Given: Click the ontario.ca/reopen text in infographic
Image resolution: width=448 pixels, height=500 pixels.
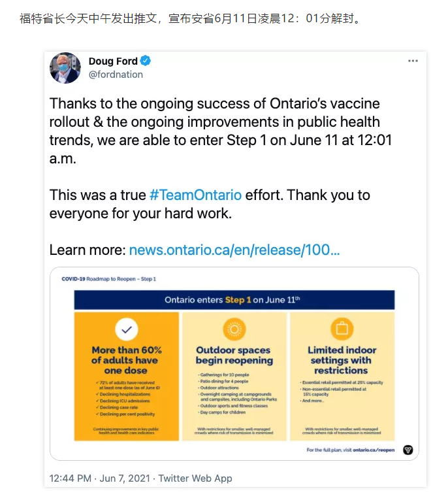Looking at the screenshot, I should coord(374,450).
